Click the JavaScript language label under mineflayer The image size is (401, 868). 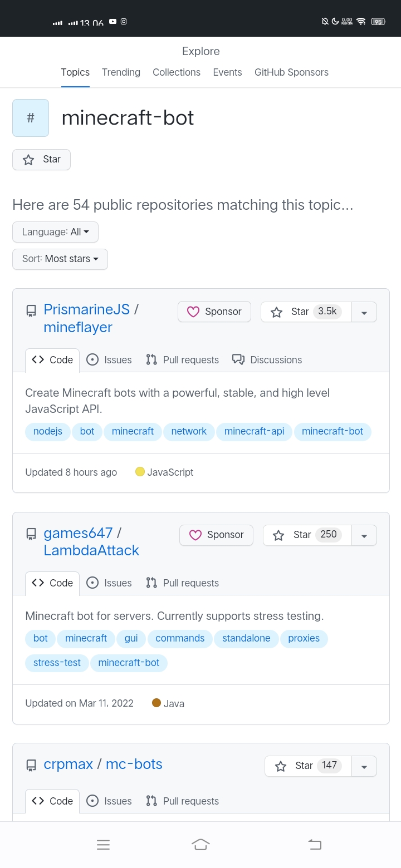170,472
